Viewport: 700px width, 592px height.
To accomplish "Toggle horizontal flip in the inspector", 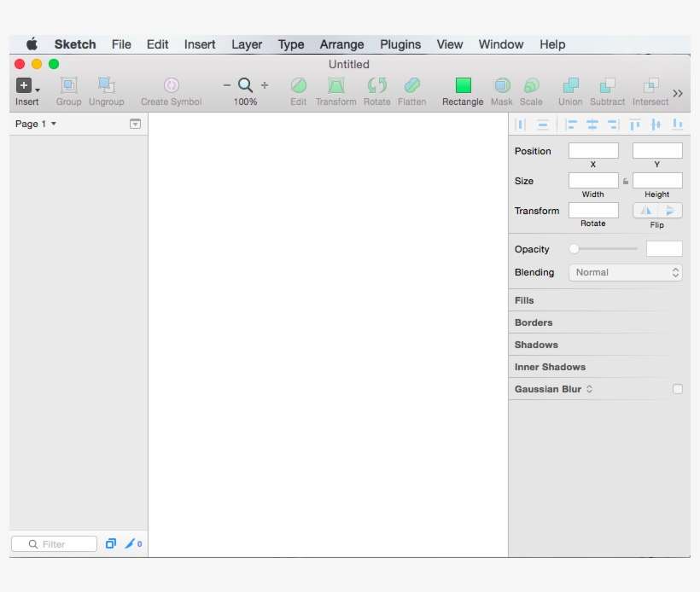I will (x=645, y=210).
